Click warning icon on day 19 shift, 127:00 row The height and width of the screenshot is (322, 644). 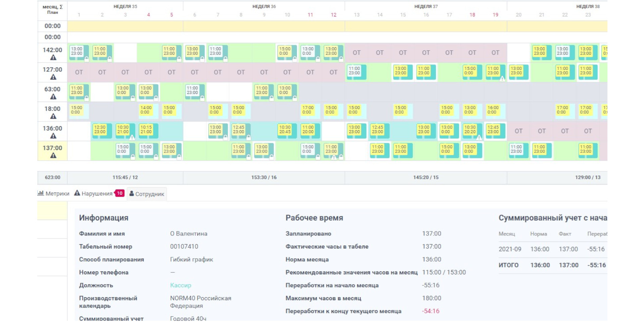(502, 79)
